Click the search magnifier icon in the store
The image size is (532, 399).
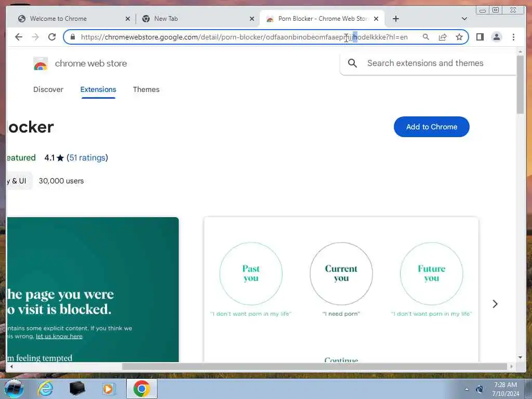point(353,63)
